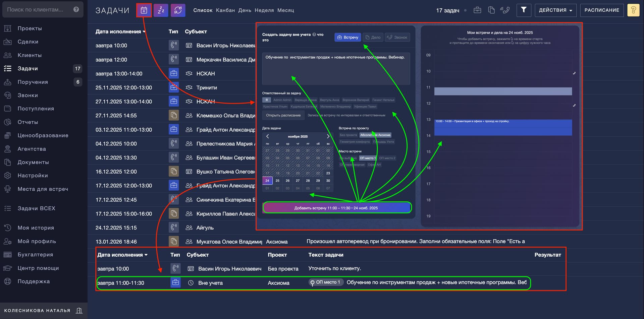Open Звонки in the sidebar
This screenshot has height=319, width=644.
(28, 95)
